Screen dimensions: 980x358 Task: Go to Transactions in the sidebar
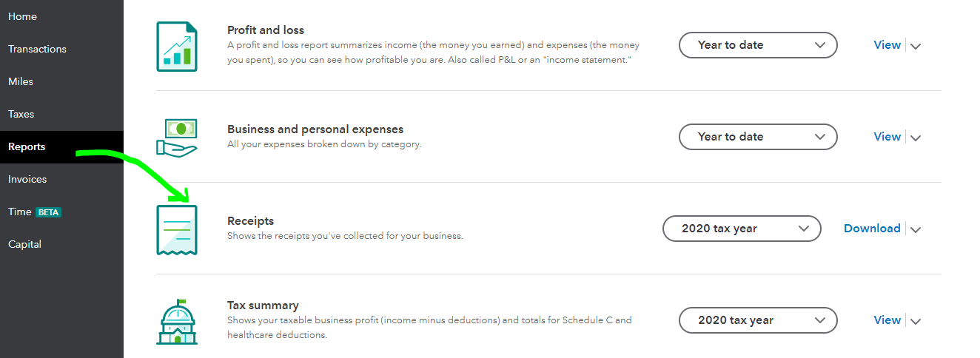coord(37,49)
